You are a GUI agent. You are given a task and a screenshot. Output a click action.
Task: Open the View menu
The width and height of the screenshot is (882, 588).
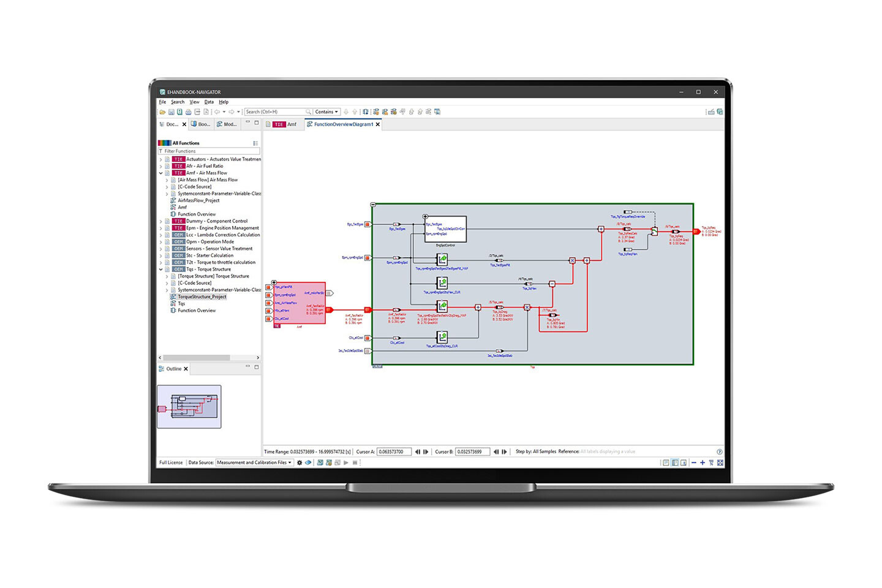pos(194,102)
